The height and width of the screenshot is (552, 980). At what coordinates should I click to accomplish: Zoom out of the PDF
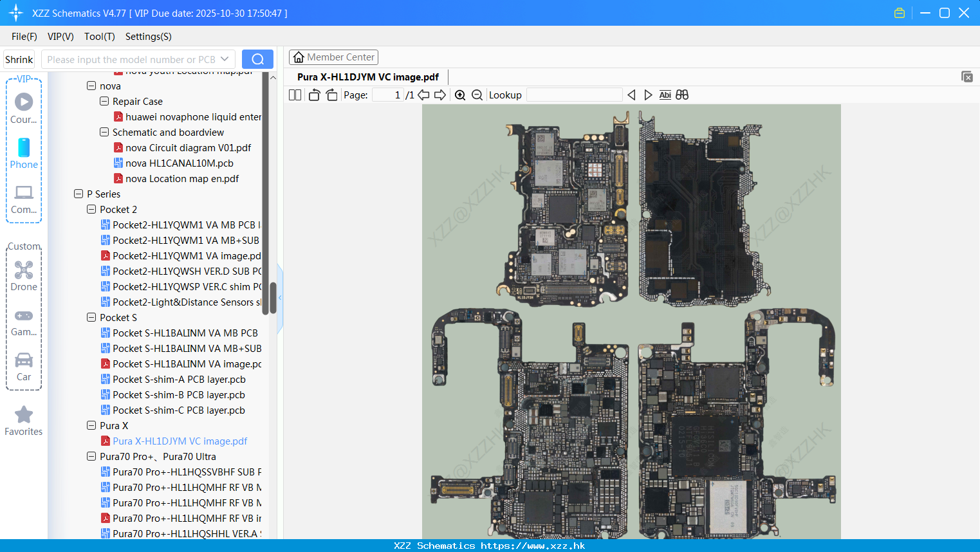pos(477,95)
